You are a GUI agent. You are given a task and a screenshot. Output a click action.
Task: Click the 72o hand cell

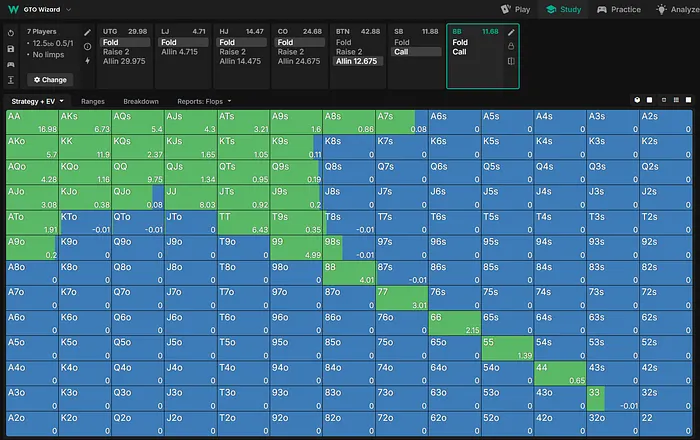[x=402, y=424]
